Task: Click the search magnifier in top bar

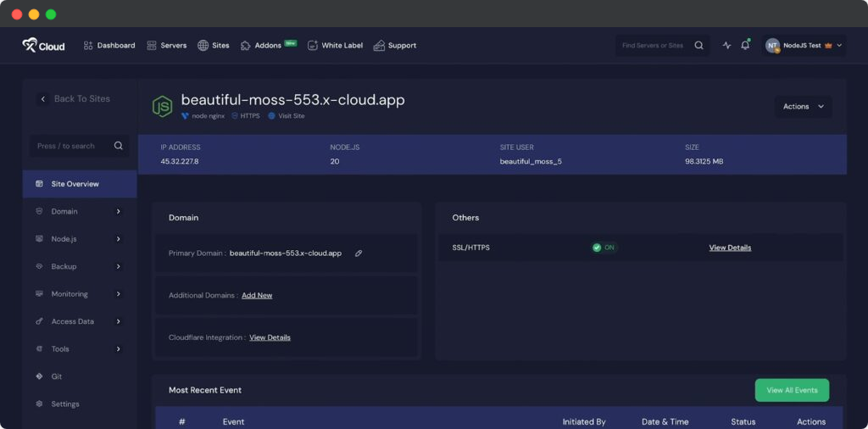Action: (699, 46)
